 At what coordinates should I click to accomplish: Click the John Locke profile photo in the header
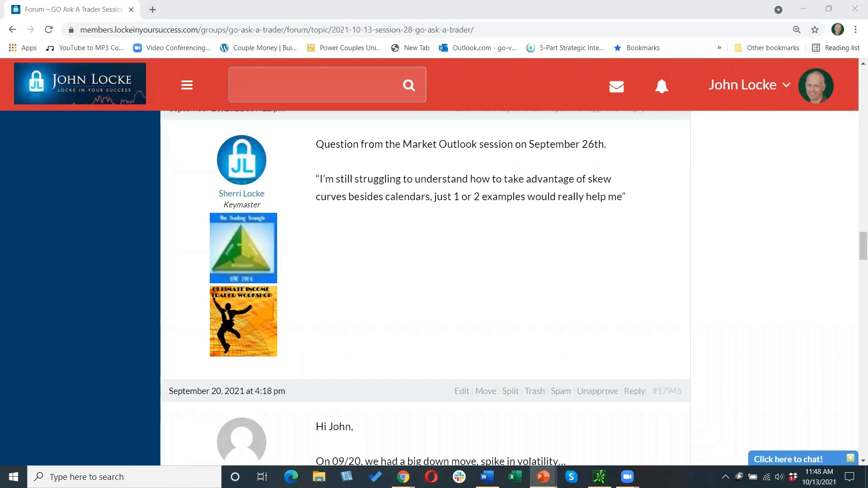[x=816, y=86]
